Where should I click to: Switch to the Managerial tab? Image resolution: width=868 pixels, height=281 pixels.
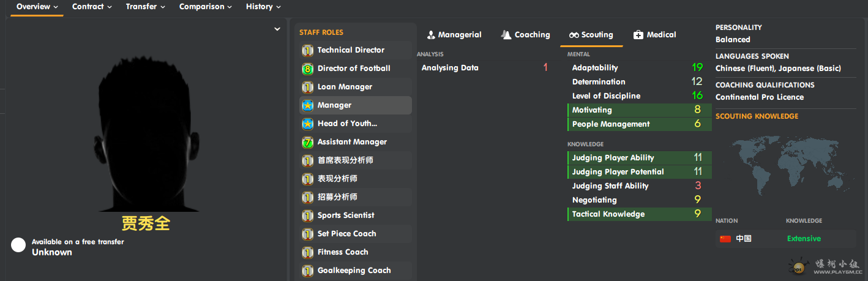454,35
